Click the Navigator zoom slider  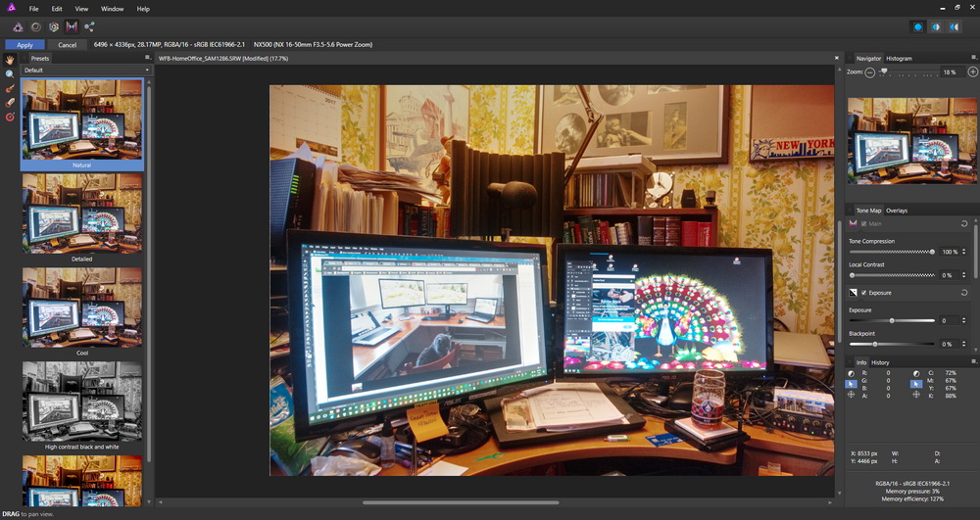click(x=907, y=72)
